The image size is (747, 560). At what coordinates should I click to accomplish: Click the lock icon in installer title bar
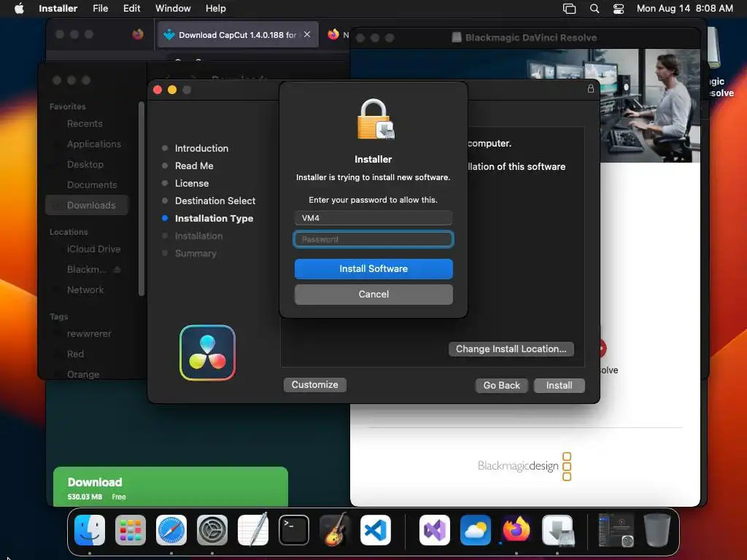click(591, 88)
